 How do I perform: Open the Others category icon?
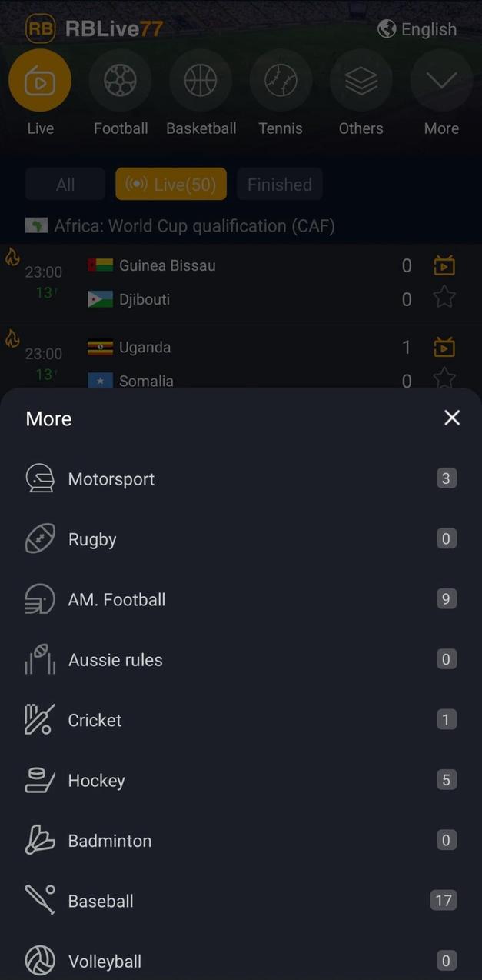pos(361,80)
